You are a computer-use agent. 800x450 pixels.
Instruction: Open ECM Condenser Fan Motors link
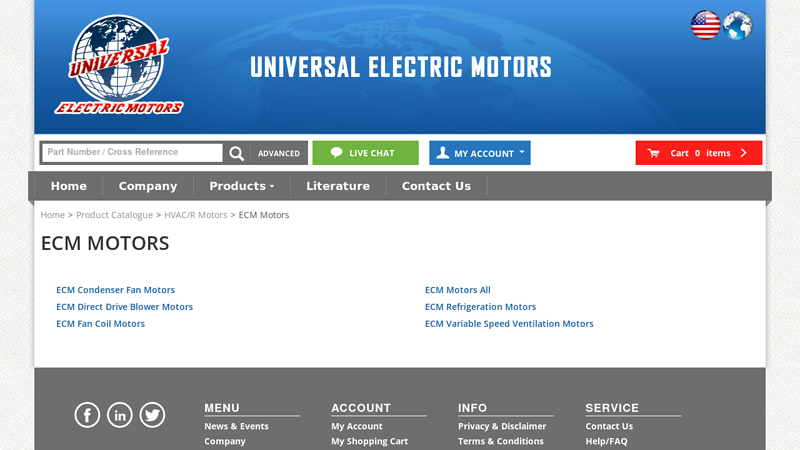[x=115, y=290]
